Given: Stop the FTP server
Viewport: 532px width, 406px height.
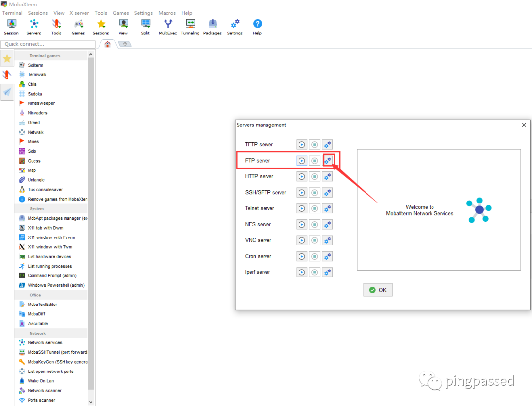Looking at the screenshot, I should coord(314,161).
